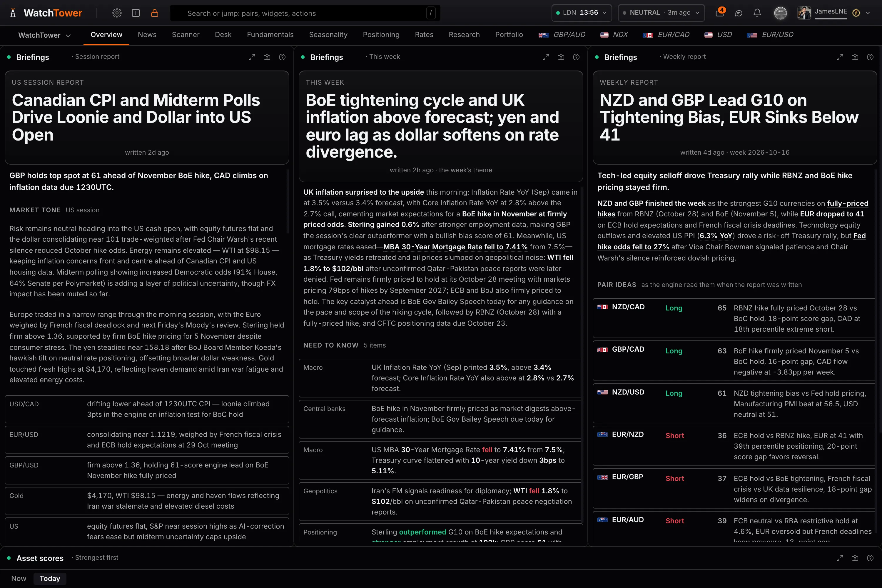Expand the Asset scores panel
The height and width of the screenshot is (588, 882).
pos(840,558)
